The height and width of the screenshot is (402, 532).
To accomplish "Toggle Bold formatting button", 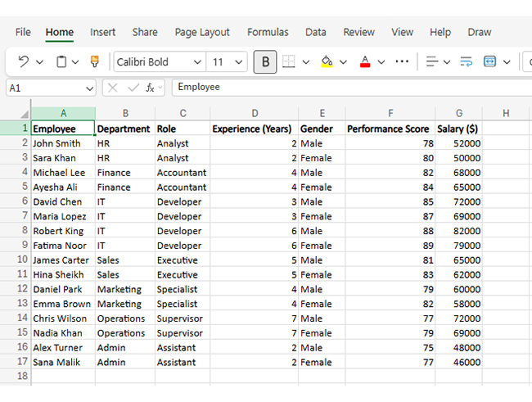I will 265,61.
